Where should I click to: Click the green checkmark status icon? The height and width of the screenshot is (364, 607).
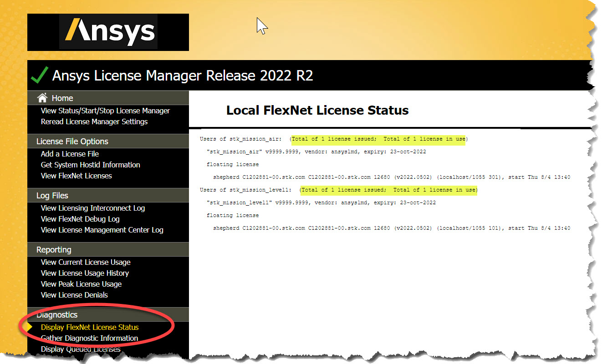39,75
